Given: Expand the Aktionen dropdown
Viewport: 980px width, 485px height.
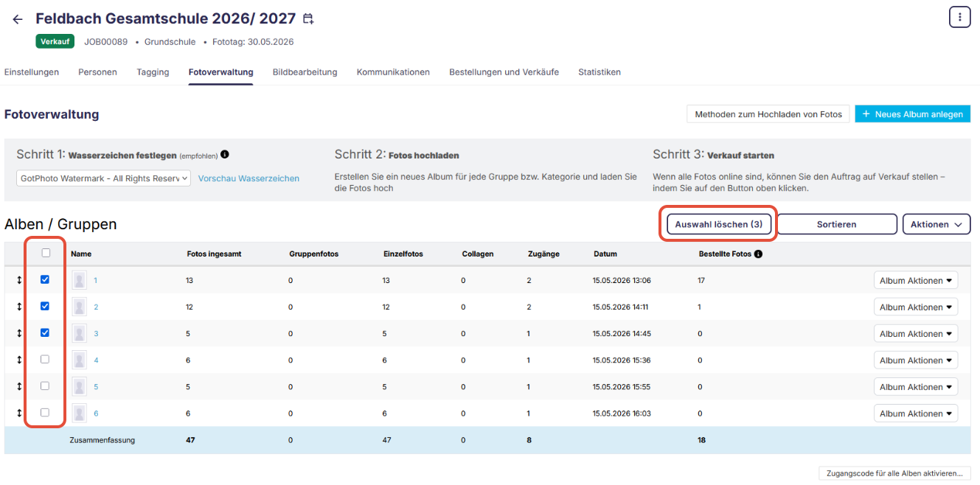Looking at the screenshot, I should 936,224.
